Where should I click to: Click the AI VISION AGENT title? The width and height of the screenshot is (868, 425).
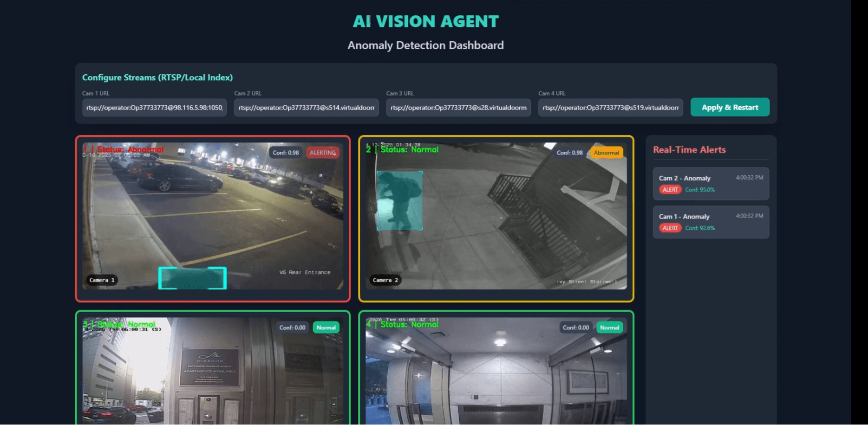[x=425, y=21]
